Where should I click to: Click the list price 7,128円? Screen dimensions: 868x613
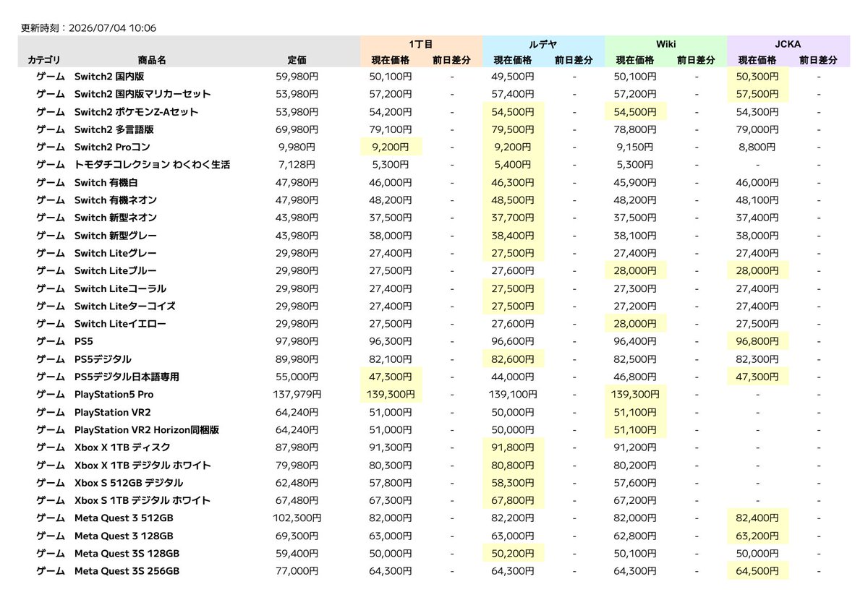point(297,165)
